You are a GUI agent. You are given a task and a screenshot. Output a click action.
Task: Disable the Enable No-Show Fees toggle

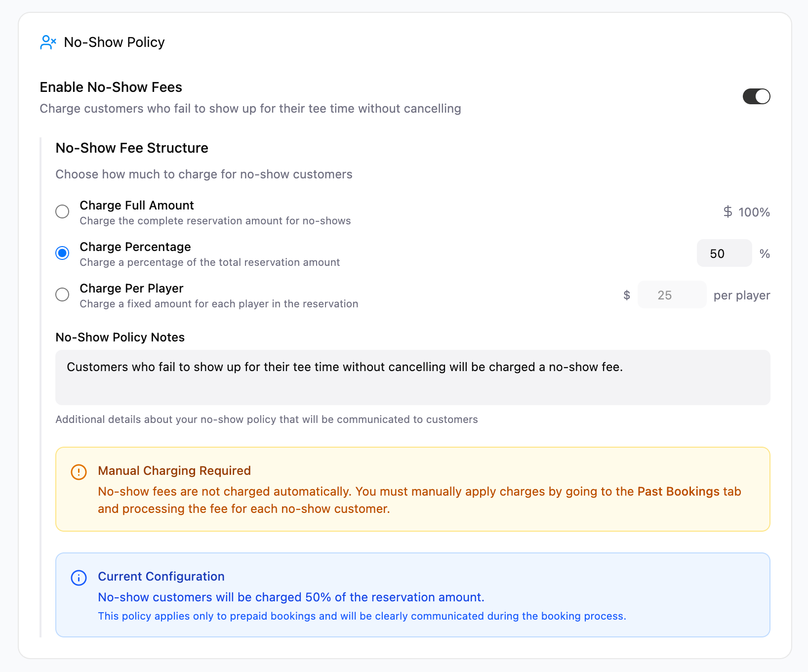click(756, 96)
